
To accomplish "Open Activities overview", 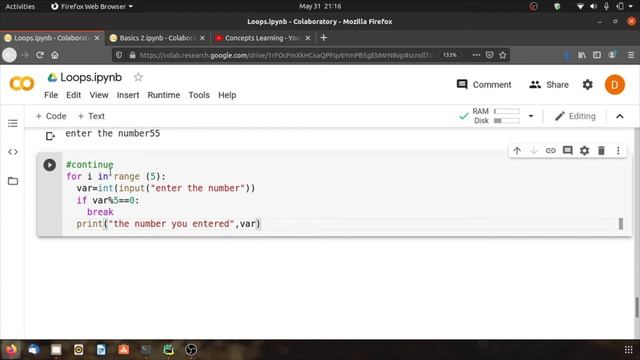I will (x=20, y=6).
